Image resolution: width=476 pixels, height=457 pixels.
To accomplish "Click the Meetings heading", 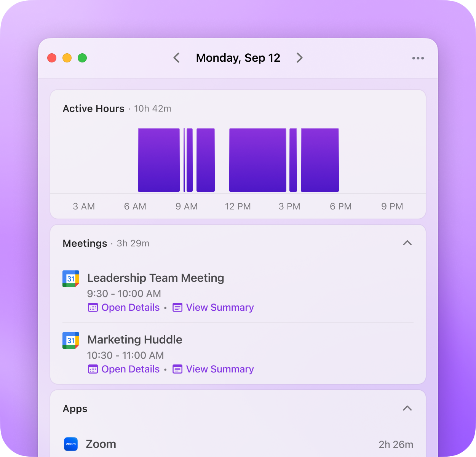I will tap(85, 243).
